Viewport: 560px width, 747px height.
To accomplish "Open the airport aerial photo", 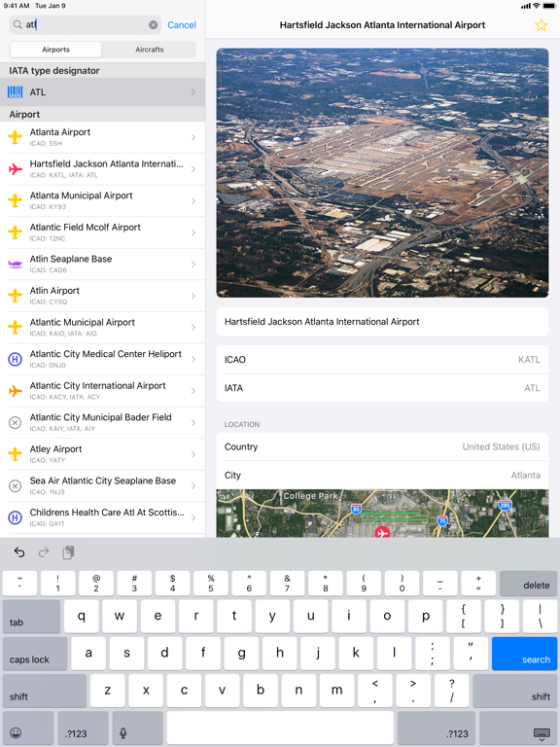I will click(382, 173).
